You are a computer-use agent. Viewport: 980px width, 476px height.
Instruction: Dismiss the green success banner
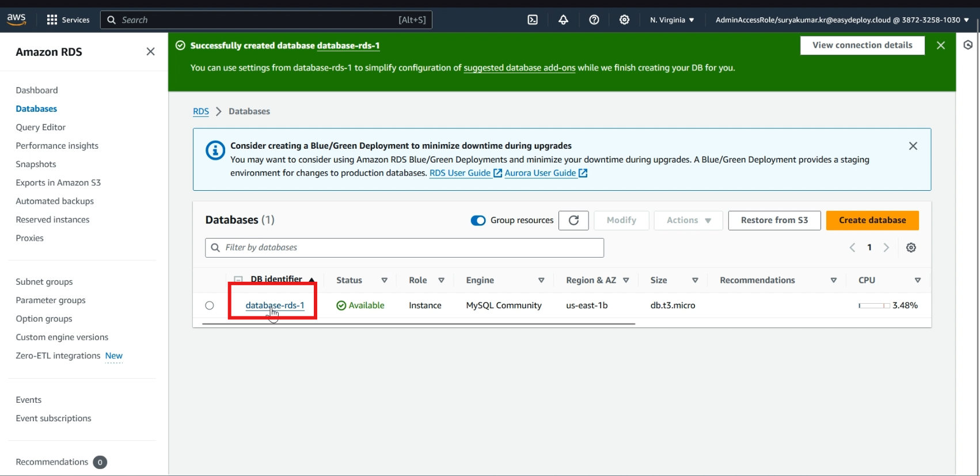(941, 45)
